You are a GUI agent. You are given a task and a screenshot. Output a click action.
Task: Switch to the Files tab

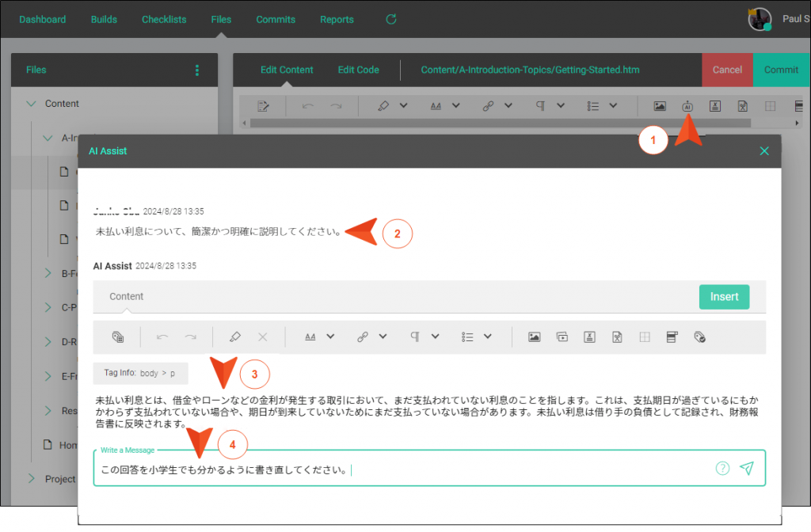coord(221,20)
